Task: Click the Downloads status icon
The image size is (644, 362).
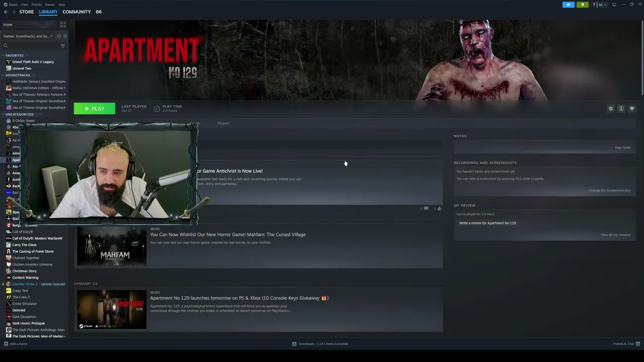Action: 294,344
